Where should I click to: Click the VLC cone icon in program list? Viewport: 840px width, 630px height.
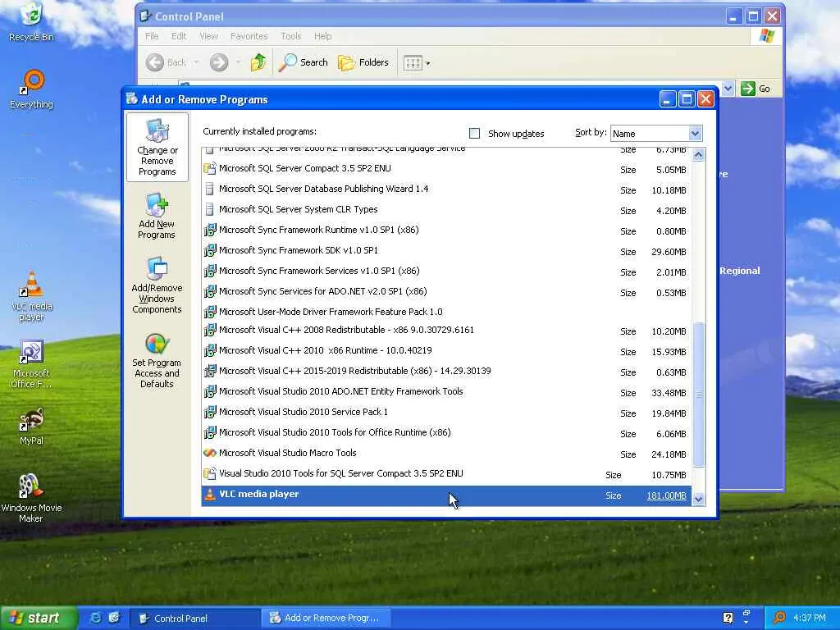click(210, 495)
